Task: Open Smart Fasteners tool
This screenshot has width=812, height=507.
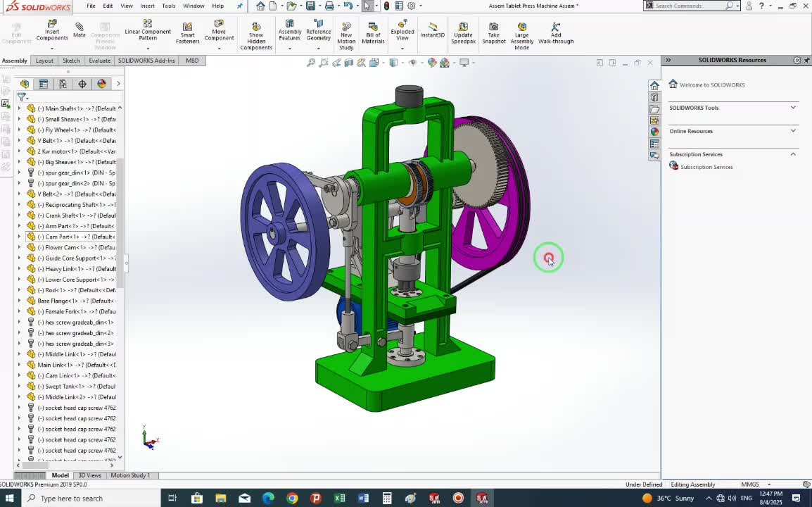Action: 187,33
